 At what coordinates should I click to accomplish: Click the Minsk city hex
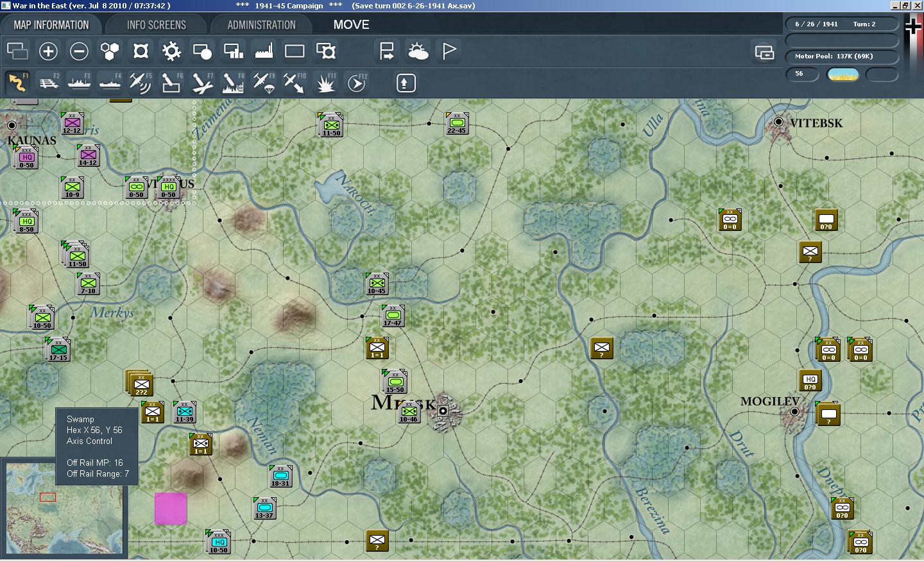pyautogui.click(x=443, y=411)
